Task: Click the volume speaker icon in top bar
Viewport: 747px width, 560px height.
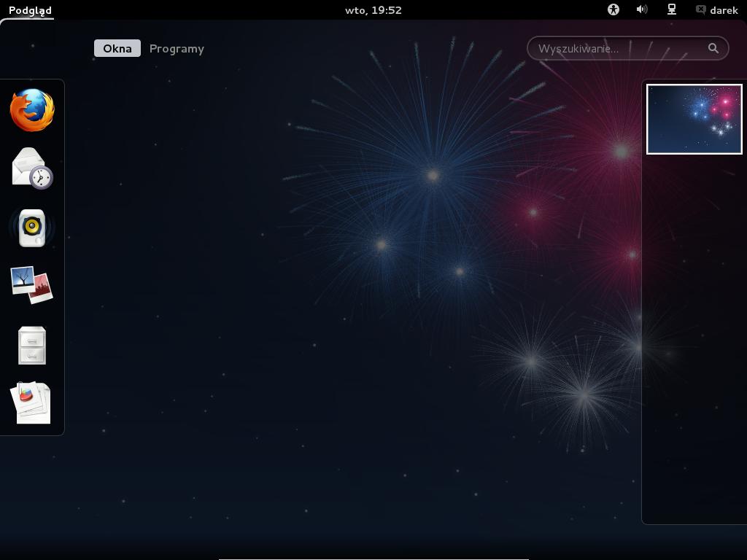Action: [642, 9]
